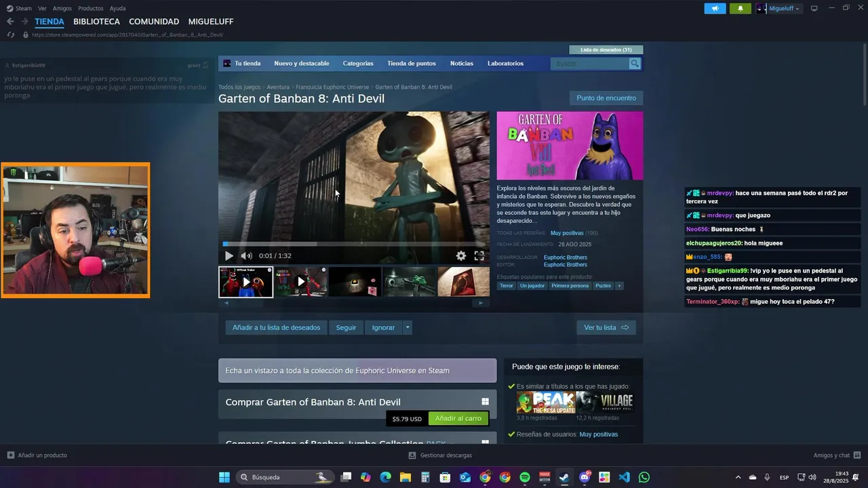
Task: Expand Migueluff account dropdown
Action: point(779,8)
